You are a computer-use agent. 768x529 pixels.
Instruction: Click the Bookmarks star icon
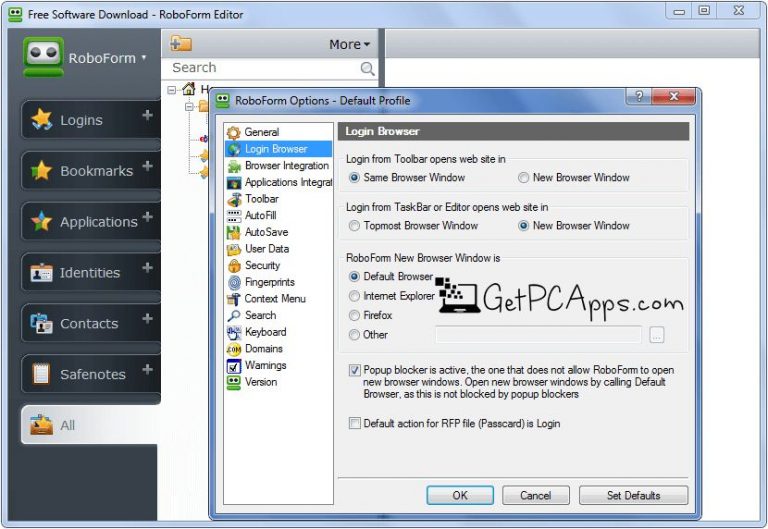point(42,170)
